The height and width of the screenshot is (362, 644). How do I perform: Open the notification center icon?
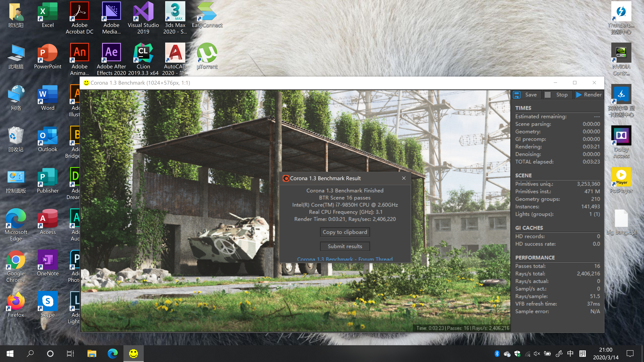click(630, 353)
